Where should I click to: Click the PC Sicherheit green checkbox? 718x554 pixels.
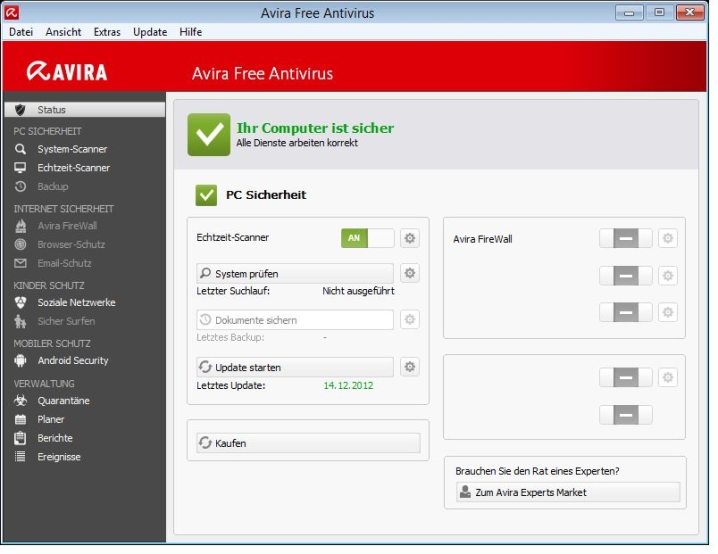tap(206, 195)
